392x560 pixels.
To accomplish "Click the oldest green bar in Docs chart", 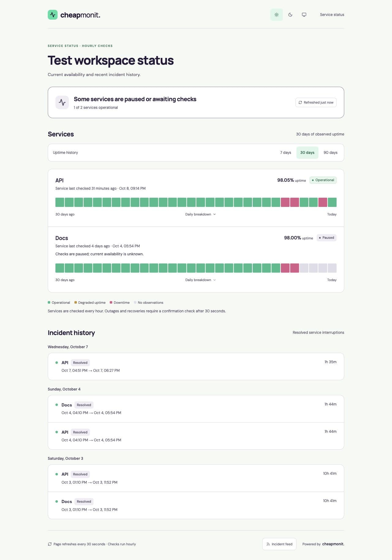I will [x=60, y=268].
